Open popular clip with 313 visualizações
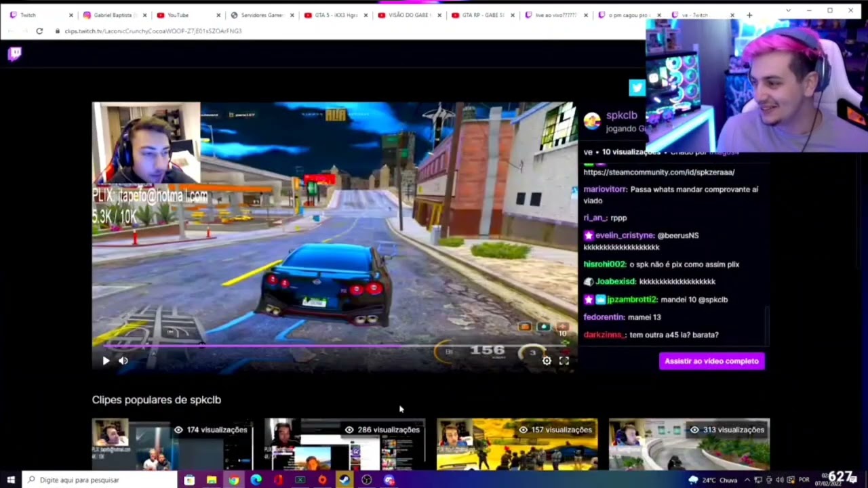The height and width of the screenshot is (488, 868). (x=689, y=444)
